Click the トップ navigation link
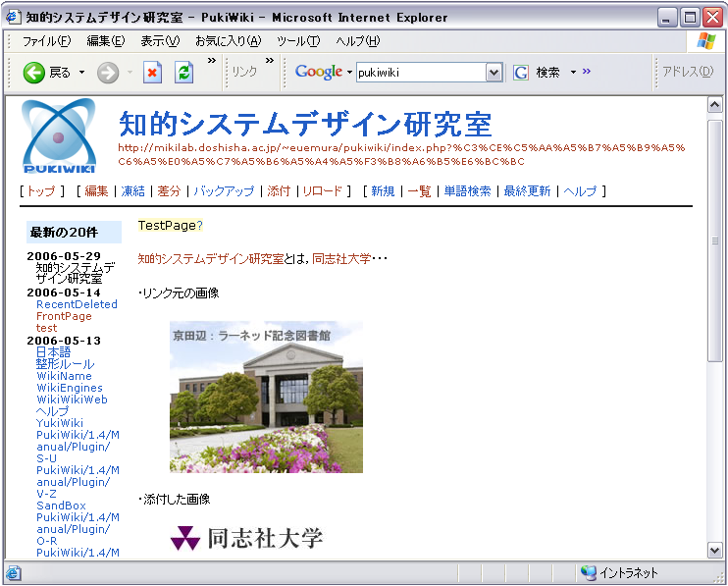728x586 pixels. point(41,190)
